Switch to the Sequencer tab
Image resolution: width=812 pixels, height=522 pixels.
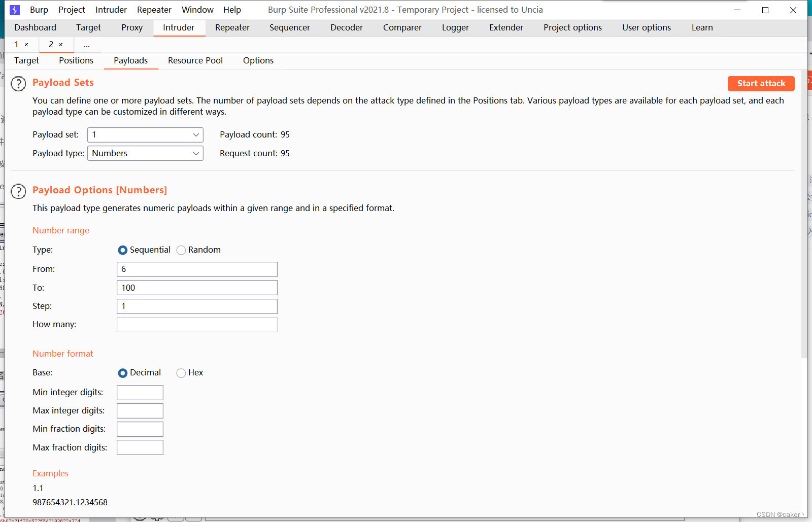290,27
